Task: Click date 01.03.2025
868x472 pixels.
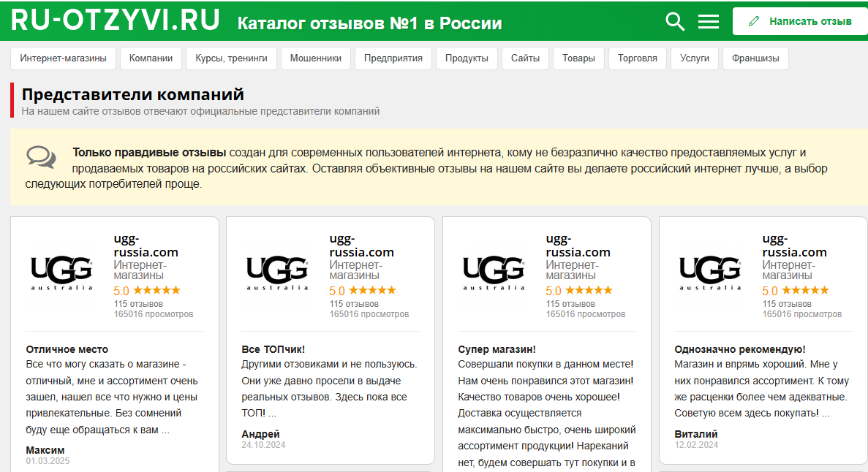Action: tap(48, 461)
